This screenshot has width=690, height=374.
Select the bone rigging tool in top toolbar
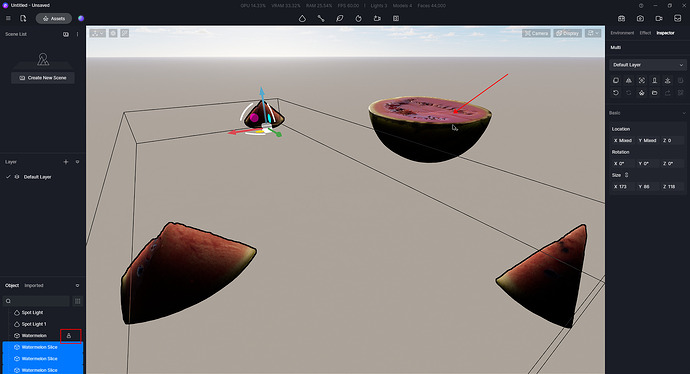point(321,18)
